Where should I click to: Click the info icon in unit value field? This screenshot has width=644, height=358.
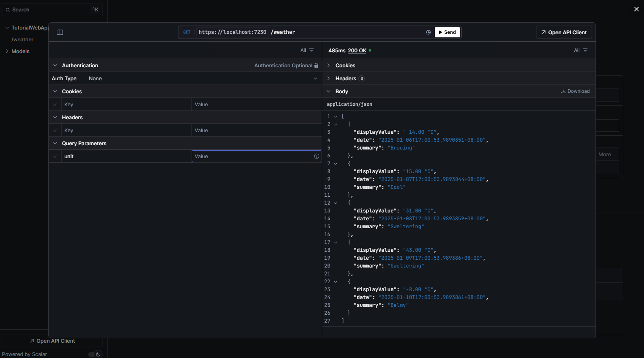tap(316, 156)
